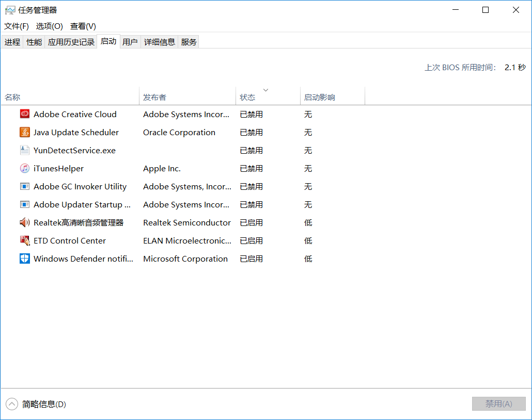Select the iTunesHelper entry name
Image resolution: width=532 pixels, height=420 pixels.
[x=58, y=169]
